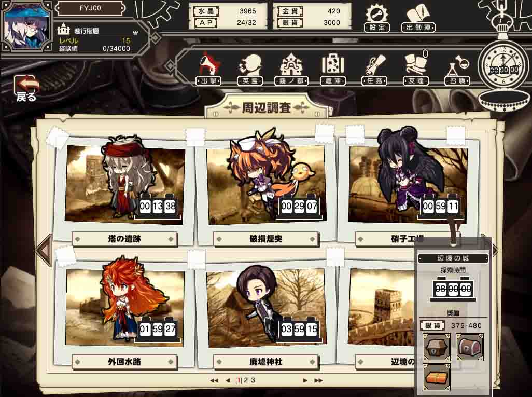
Task: Open the 設定 settings gear icon
Action: [377, 18]
